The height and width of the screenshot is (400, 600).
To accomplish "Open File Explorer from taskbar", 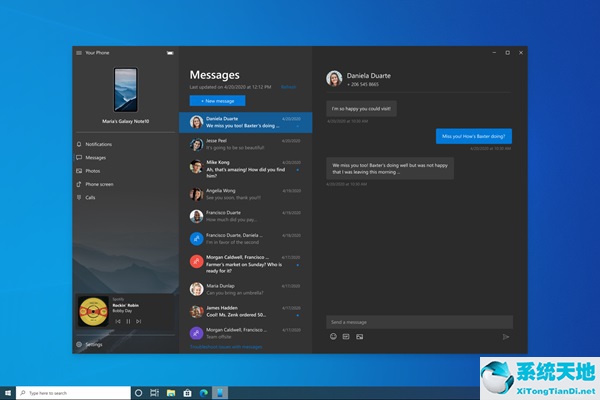I will (171, 393).
